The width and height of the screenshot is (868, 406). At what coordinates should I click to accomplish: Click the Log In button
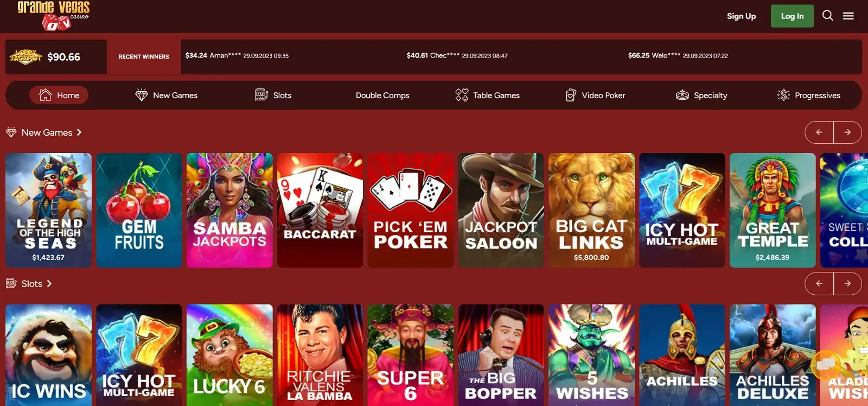[792, 16]
